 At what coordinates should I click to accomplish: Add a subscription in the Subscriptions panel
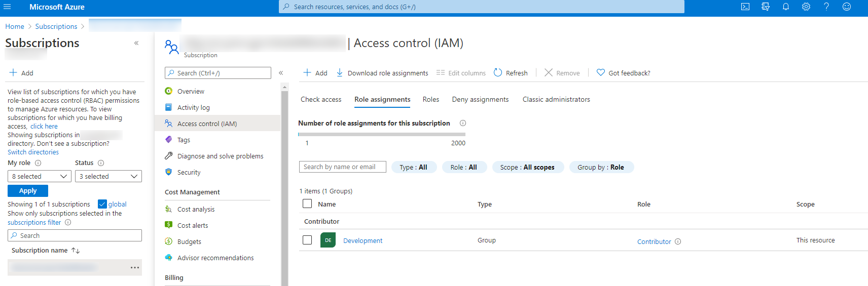[x=21, y=73]
